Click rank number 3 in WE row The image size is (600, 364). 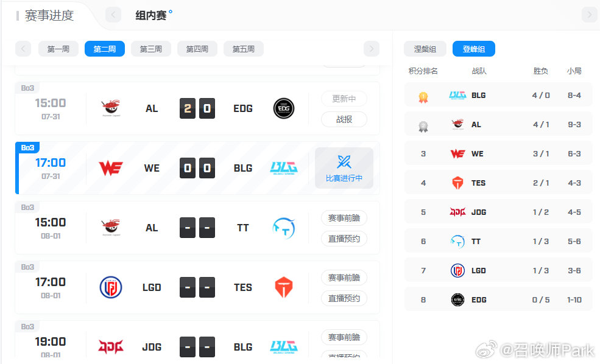tap(423, 154)
